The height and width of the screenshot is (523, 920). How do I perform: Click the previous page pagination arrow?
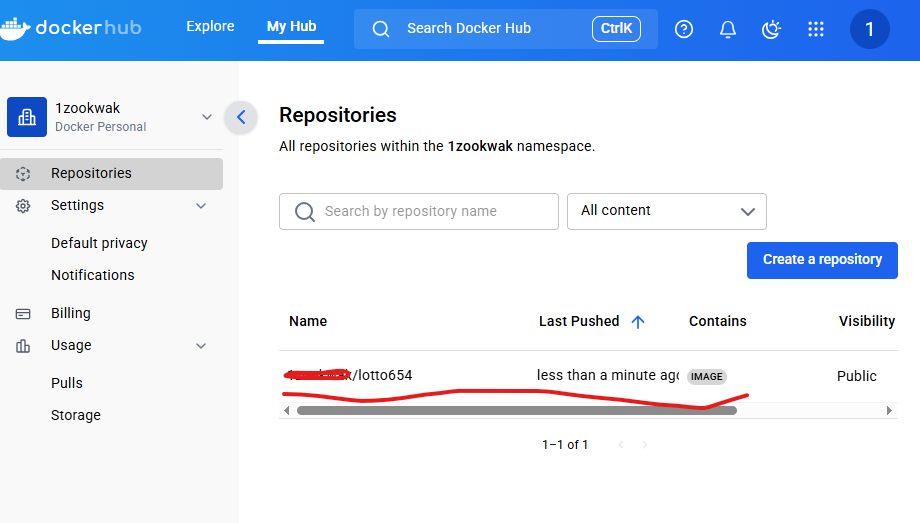click(621, 445)
